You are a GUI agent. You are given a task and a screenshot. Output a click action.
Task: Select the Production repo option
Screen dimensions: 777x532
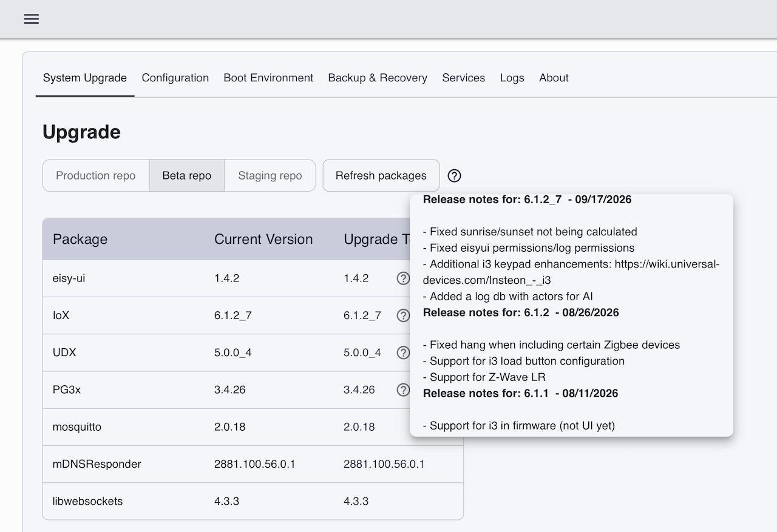click(x=96, y=175)
